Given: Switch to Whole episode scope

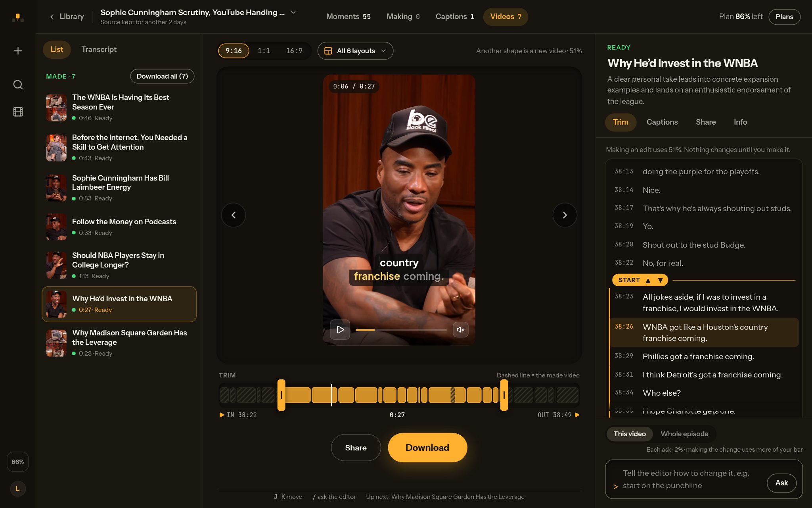Looking at the screenshot, I should click(684, 434).
